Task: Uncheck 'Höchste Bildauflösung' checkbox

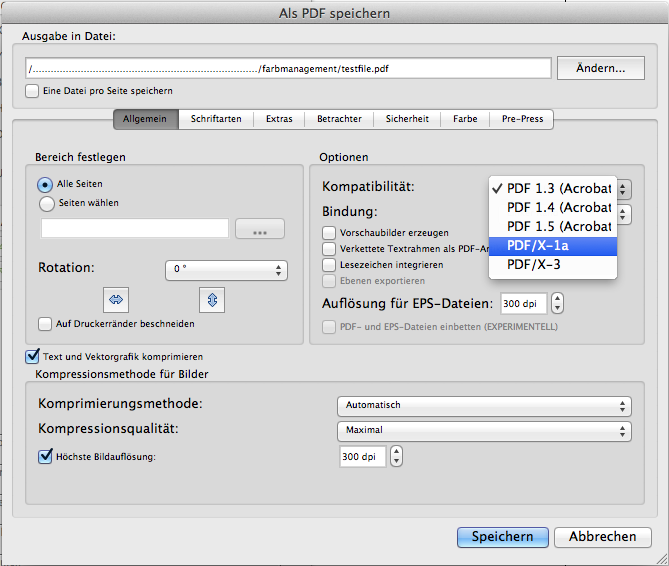Action: [45, 456]
